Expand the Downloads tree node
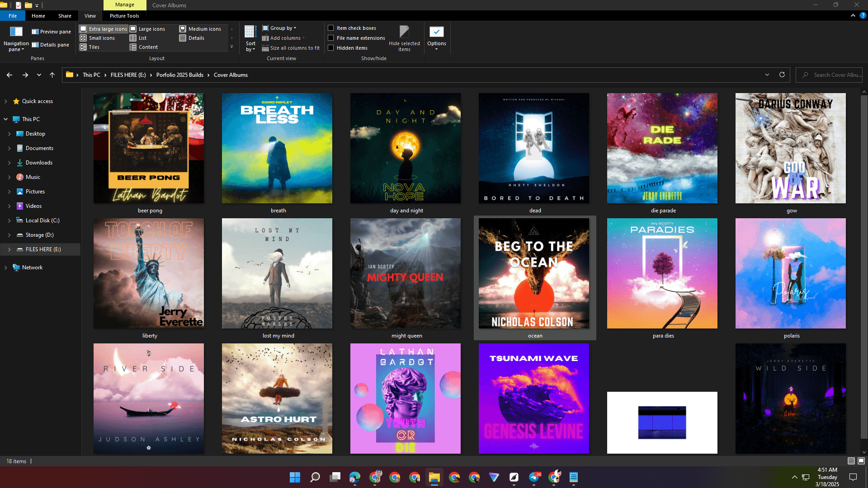 point(9,163)
